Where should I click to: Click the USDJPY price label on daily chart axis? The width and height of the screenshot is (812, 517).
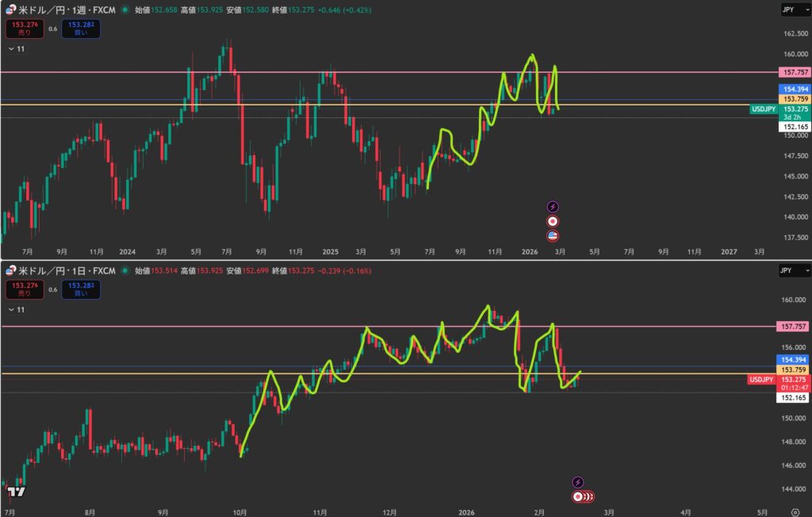pos(762,380)
